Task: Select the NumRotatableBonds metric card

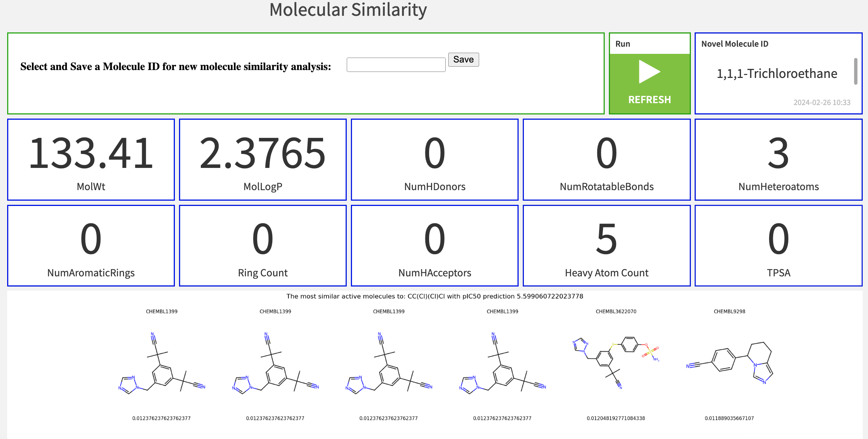Action: tap(606, 160)
